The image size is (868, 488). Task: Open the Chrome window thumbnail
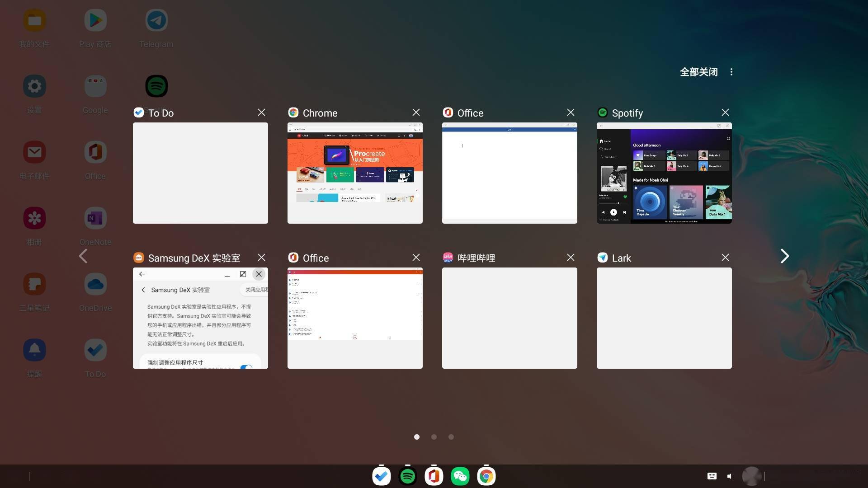[355, 173]
